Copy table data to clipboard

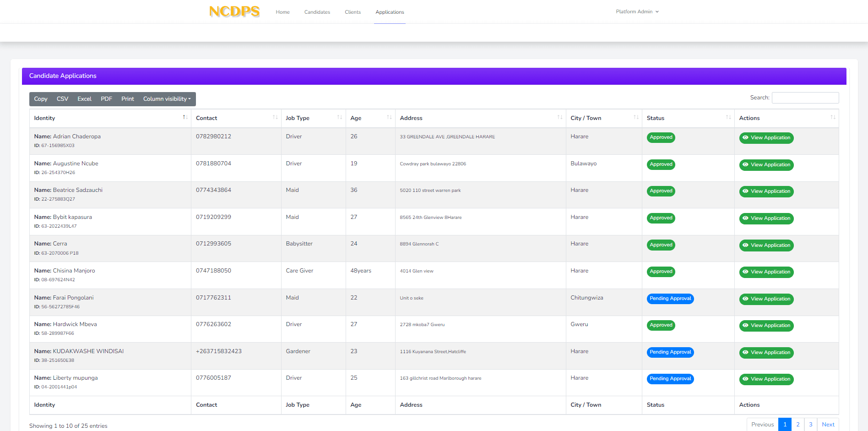pyautogui.click(x=41, y=99)
